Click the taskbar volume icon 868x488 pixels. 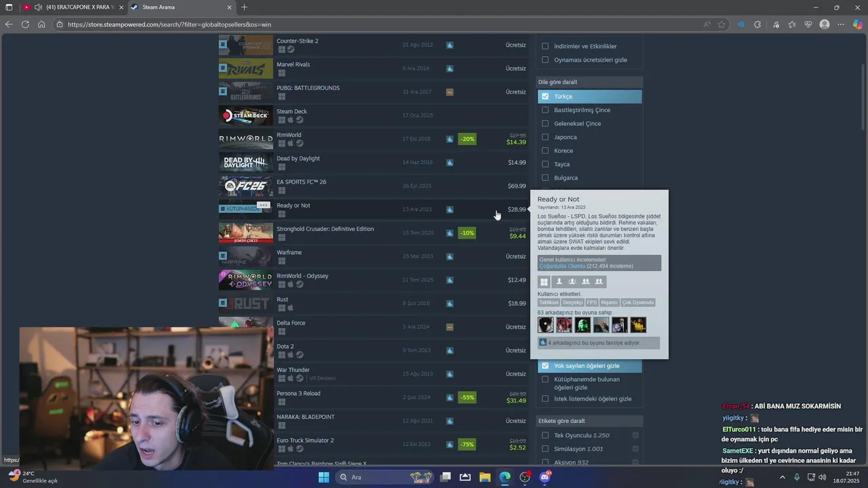823,477
